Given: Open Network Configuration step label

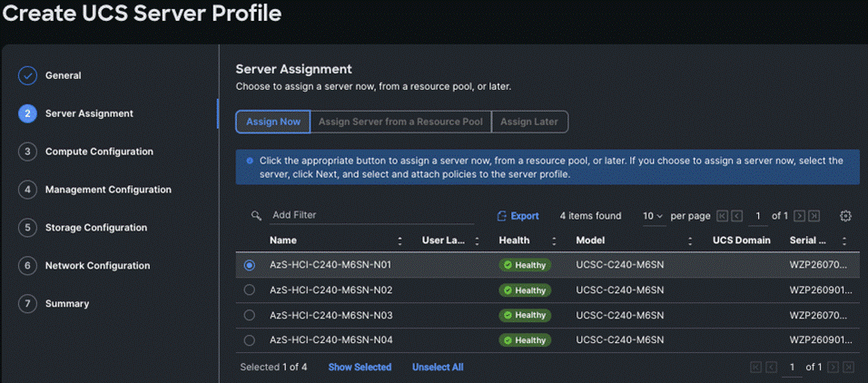Looking at the screenshot, I should tap(97, 266).
